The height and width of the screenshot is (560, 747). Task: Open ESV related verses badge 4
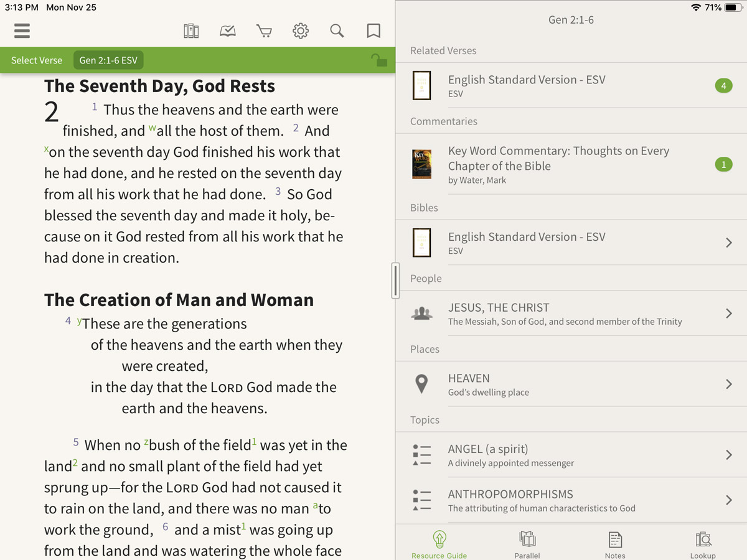tap(723, 86)
